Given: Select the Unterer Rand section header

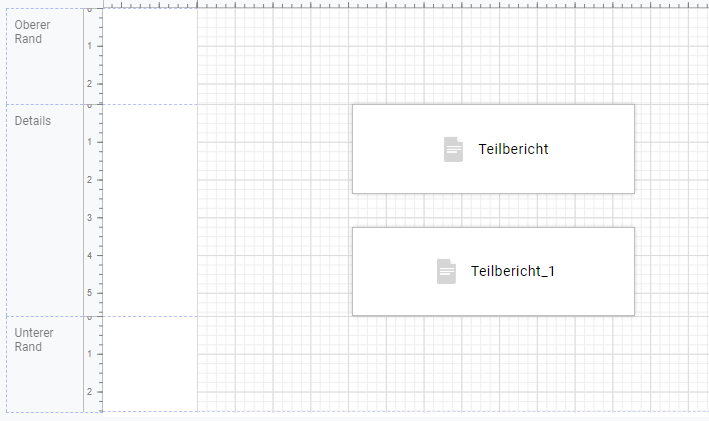Looking at the screenshot, I should [33, 340].
